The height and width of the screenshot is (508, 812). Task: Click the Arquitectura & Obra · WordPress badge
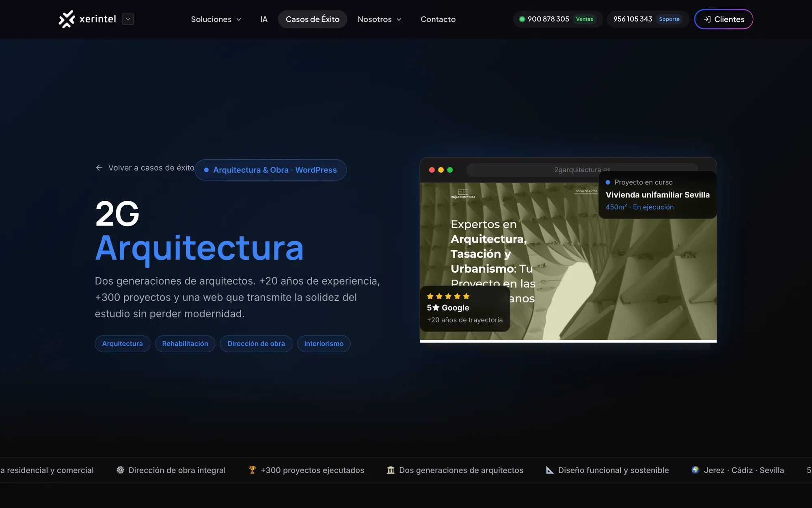[x=270, y=170]
